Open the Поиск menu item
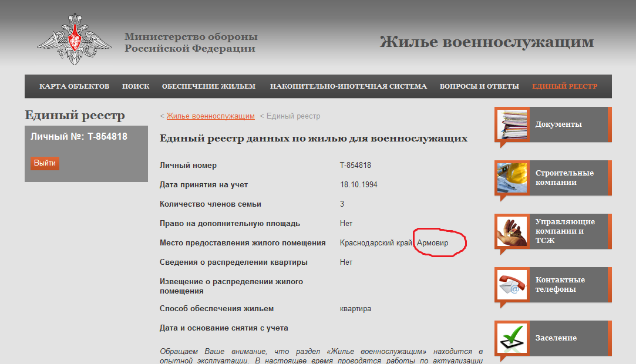Image resolution: width=636 pixels, height=364 pixels. tap(136, 86)
